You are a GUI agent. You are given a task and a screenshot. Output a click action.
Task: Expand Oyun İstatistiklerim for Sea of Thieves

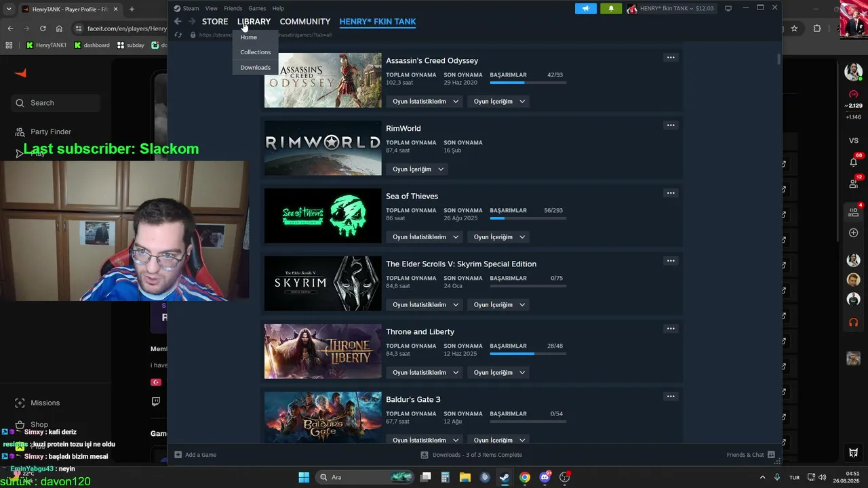click(x=426, y=237)
